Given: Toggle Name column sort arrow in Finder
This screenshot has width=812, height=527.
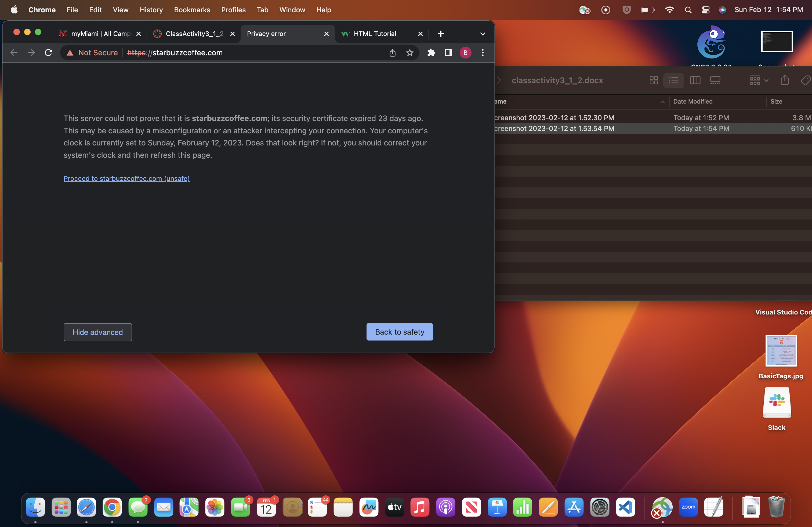Looking at the screenshot, I should click(x=662, y=102).
